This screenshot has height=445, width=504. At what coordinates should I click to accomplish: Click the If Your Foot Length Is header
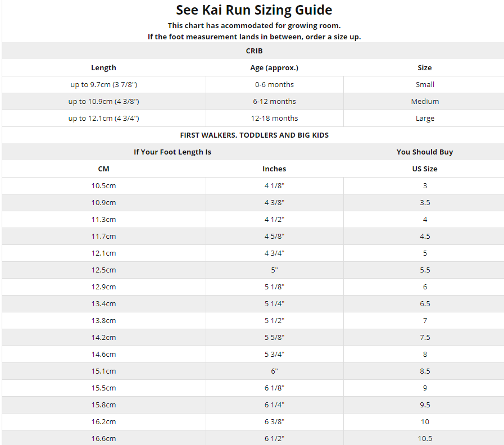point(172,152)
